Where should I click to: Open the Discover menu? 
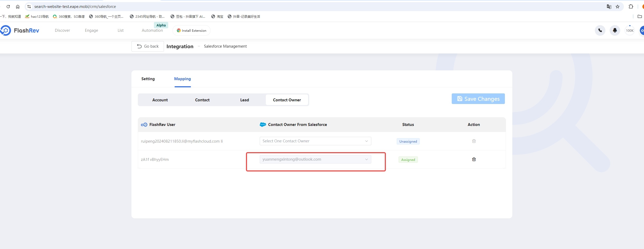(62, 30)
